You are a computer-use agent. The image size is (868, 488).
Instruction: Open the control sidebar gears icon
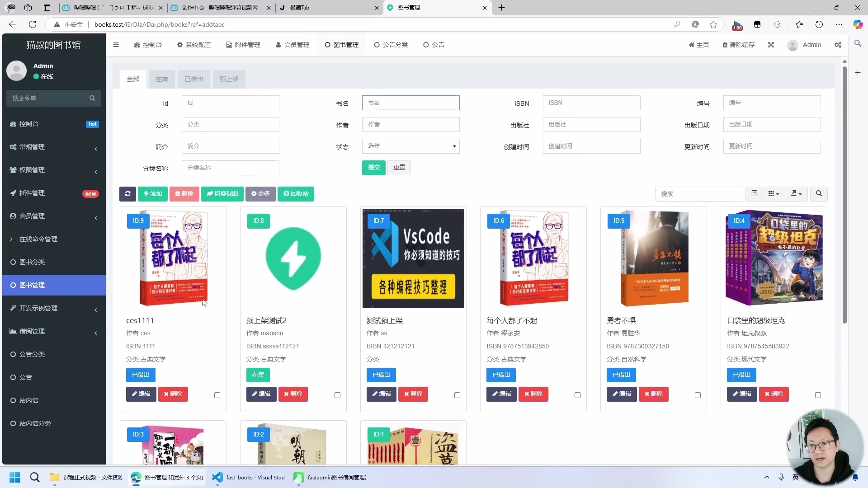click(838, 45)
